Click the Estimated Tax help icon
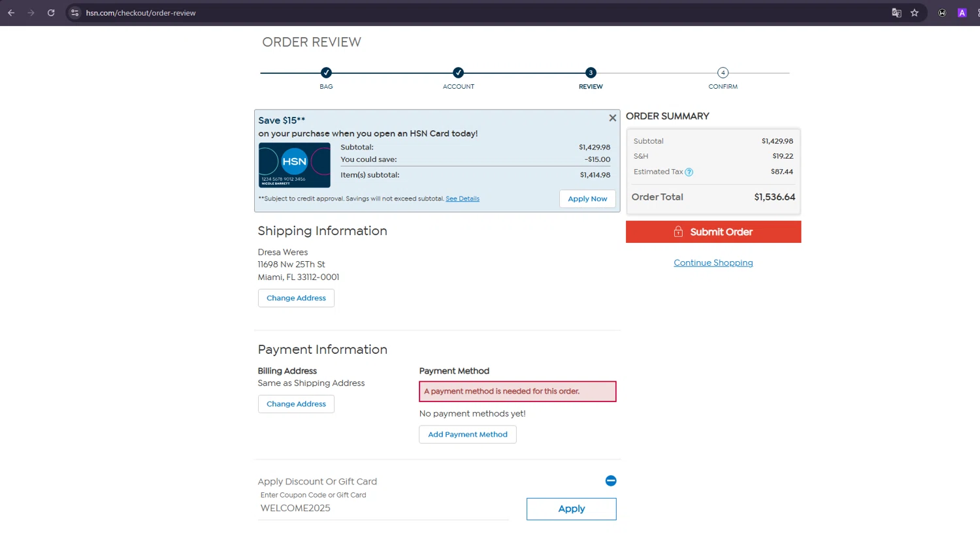This screenshot has height=534, width=980. [x=689, y=172]
